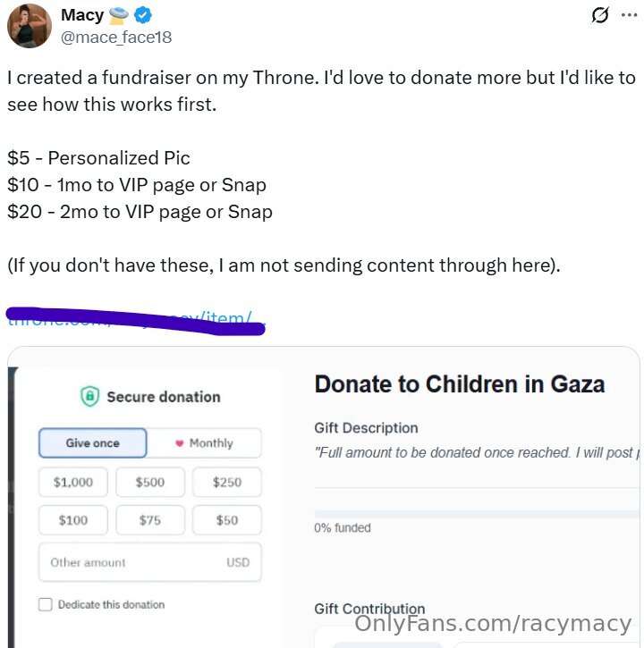The width and height of the screenshot is (644, 648).
Task: Open the three-dot more options menu
Action: (629, 15)
